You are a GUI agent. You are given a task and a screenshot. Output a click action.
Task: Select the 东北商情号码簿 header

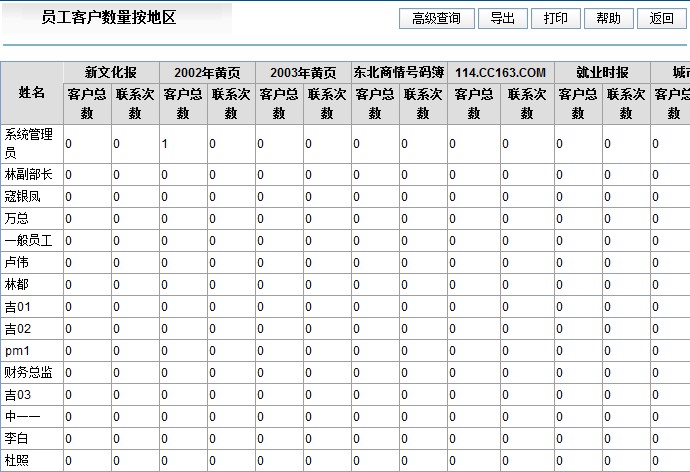tap(398, 73)
